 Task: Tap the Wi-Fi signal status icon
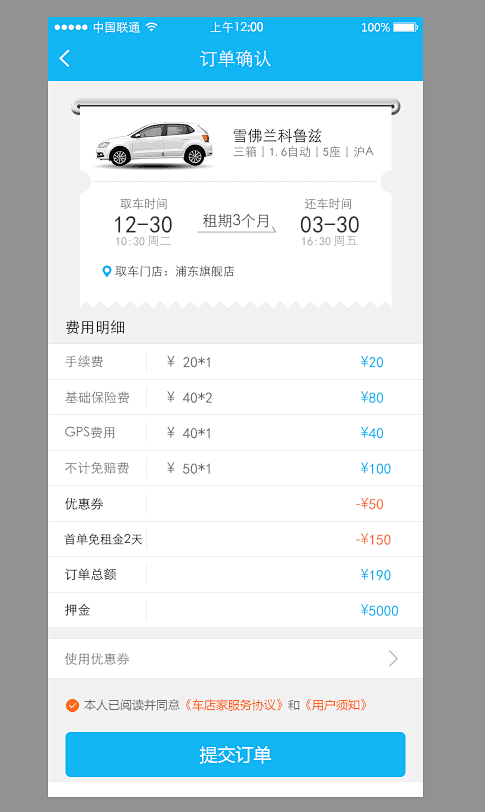pos(152,27)
